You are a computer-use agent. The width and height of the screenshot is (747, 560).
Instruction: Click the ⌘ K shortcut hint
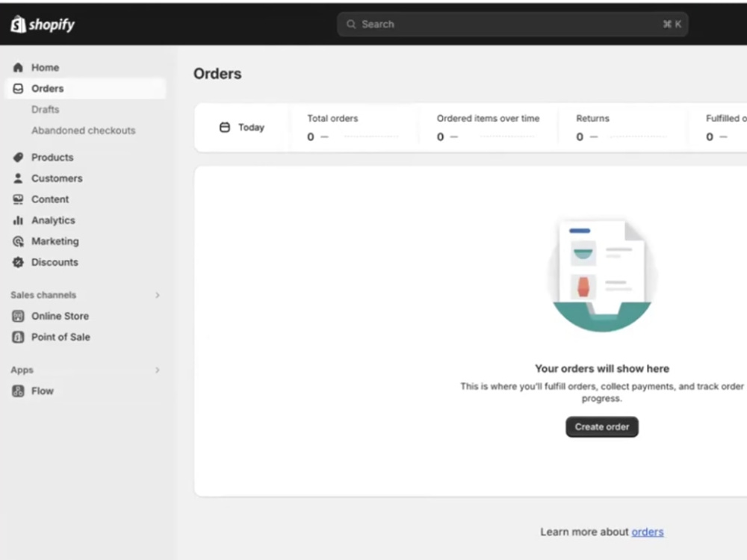(x=672, y=25)
